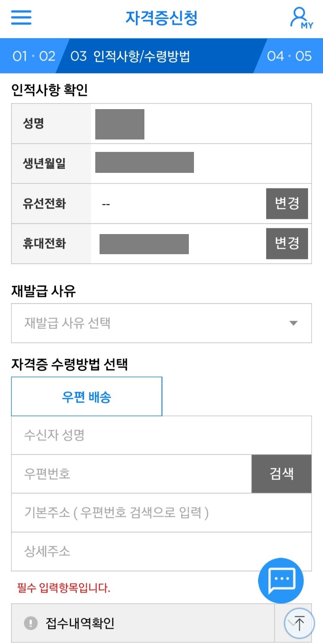
Task: Open the hamburger navigation menu
Action: (x=21, y=18)
